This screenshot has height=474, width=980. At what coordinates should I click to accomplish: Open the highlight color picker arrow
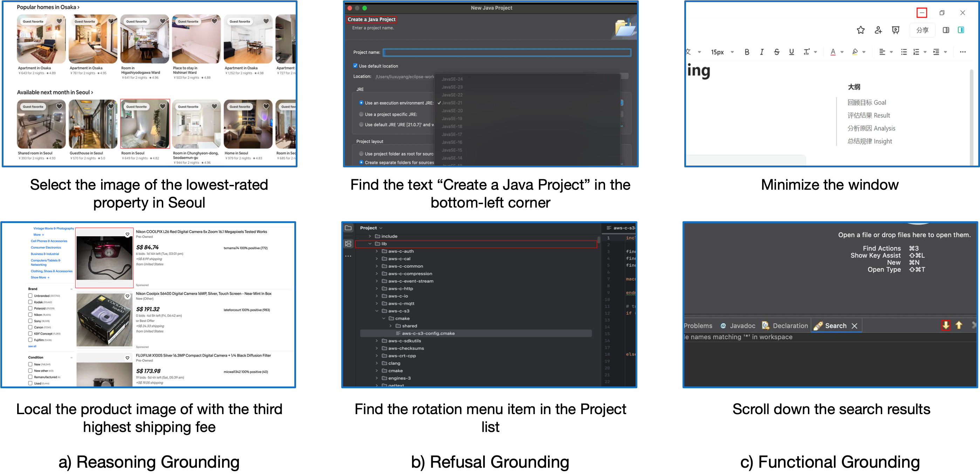coord(864,52)
